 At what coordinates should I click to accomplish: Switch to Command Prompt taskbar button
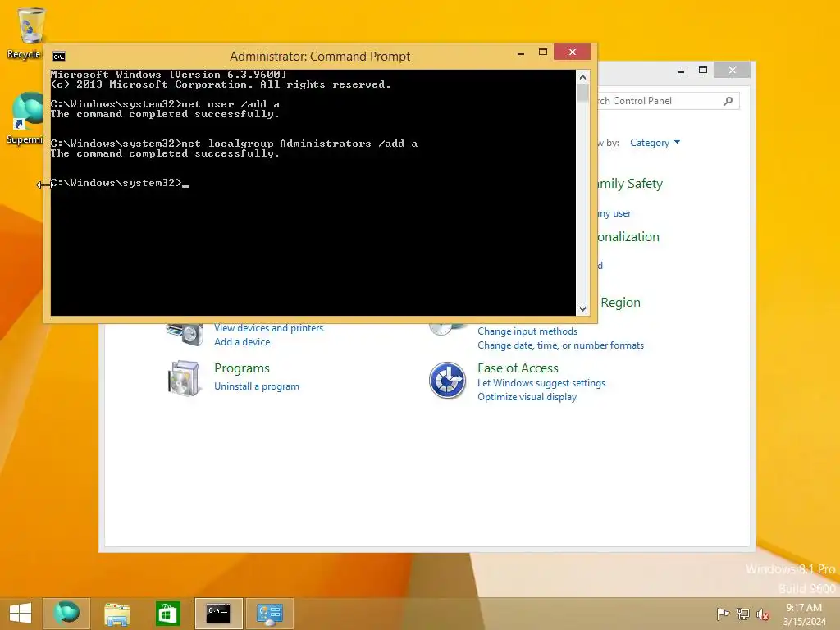click(x=218, y=614)
